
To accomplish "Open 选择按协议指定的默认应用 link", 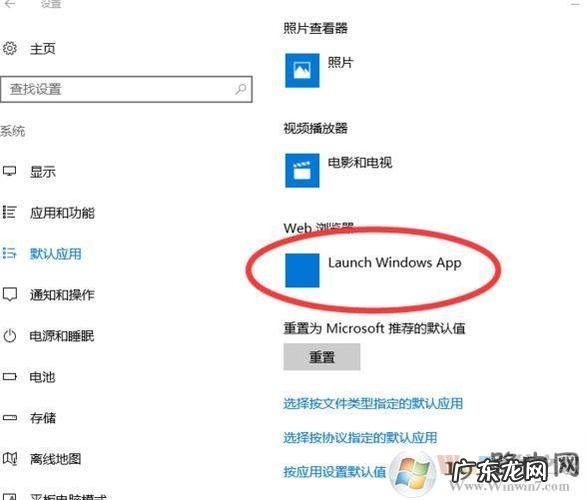I will pos(360,437).
